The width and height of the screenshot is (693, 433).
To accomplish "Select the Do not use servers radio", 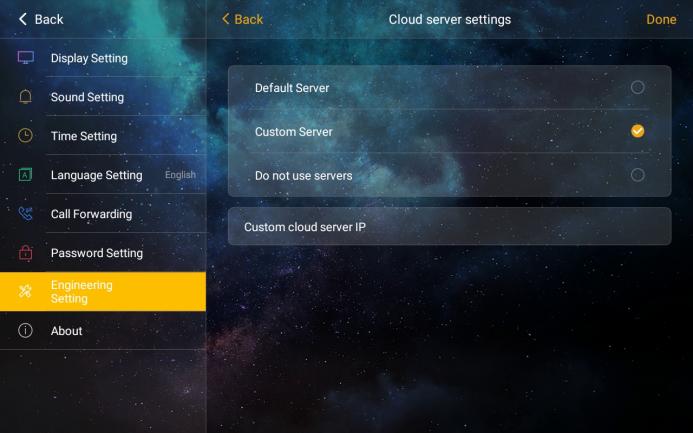I will pyautogui.click(x=637, y=175).
